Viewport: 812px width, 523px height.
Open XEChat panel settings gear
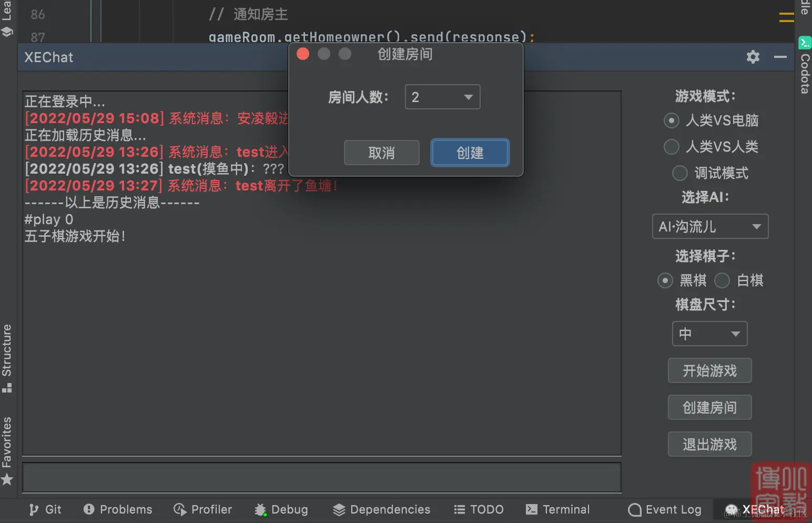(x=753, y=57)
